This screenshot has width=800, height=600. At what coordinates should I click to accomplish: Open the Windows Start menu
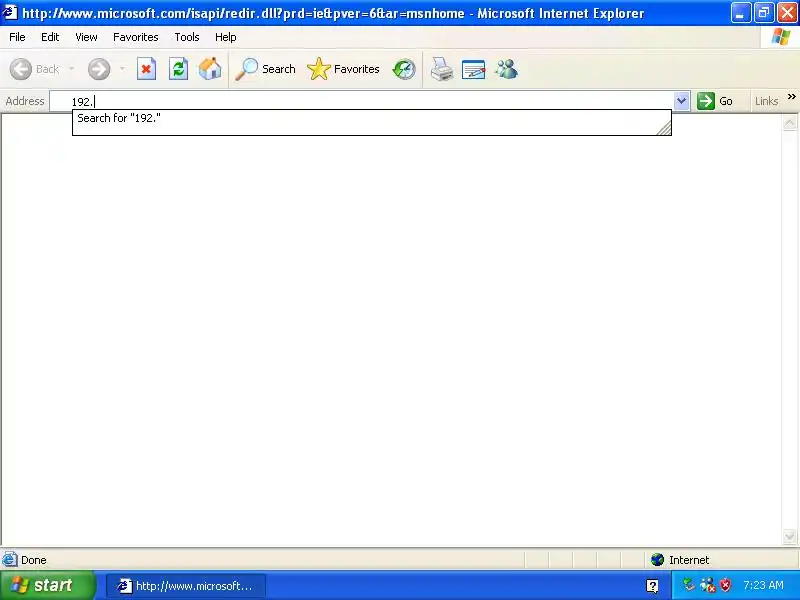tap(47, 585)
